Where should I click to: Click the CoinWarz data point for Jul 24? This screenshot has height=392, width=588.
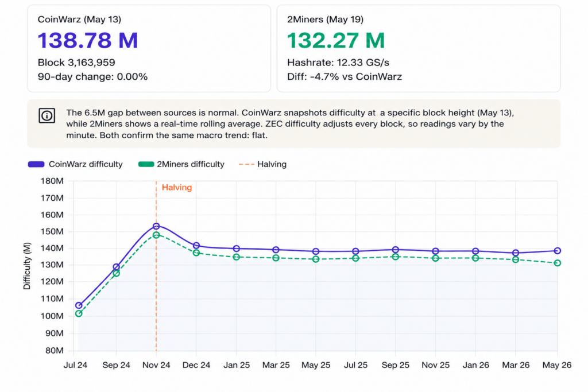pos(79,305)
